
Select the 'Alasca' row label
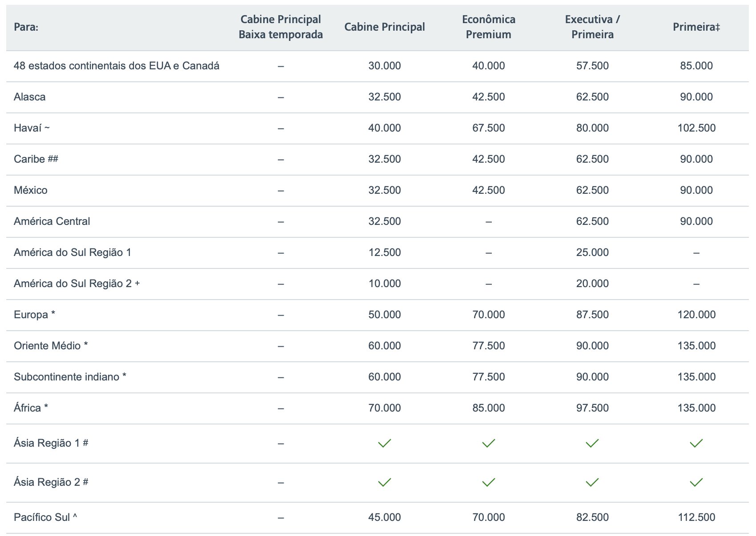29,97
